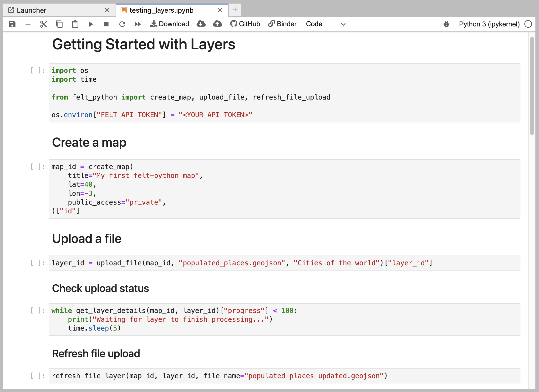
Task: Click the cloud upload icon
Action: tap(218, 24)
